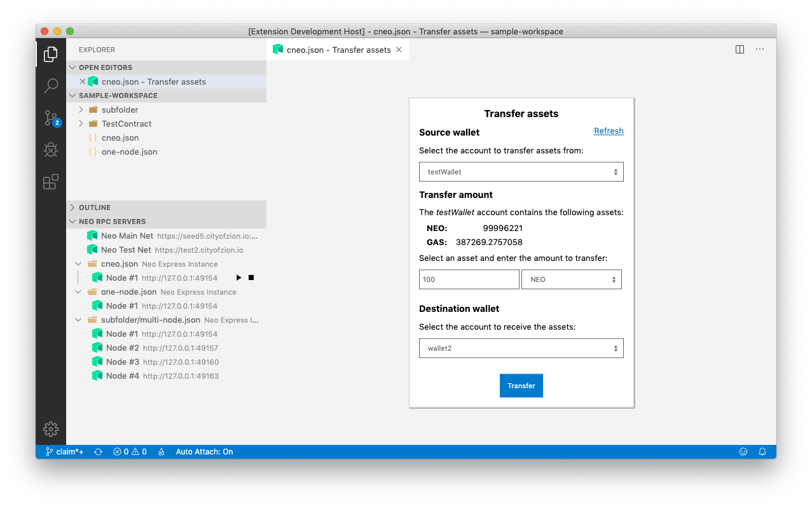The height and width of the screenshot is (506, 812).
Task: Select Node #4 at port 49163
Action: pos(166,376)
